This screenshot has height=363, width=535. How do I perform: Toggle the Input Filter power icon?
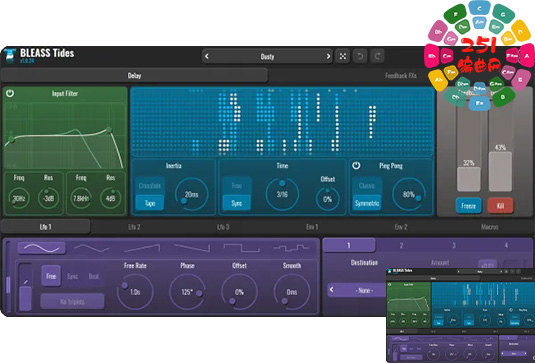pos(10,93)
